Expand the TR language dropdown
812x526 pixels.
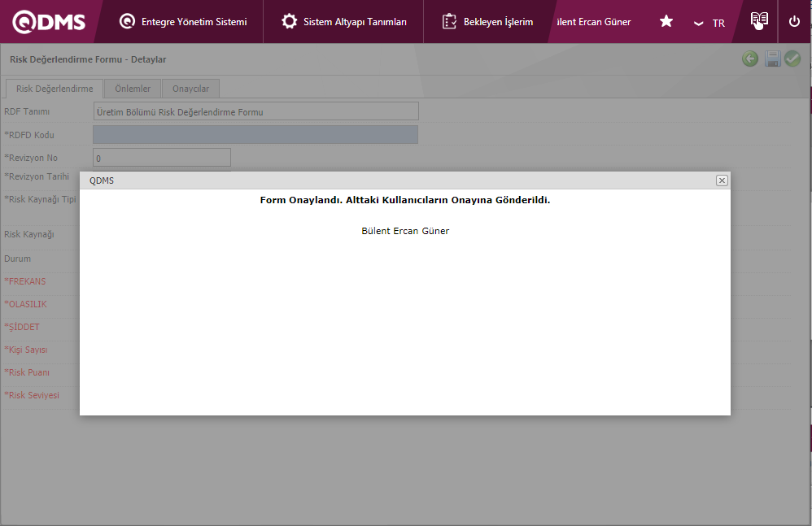709,23
